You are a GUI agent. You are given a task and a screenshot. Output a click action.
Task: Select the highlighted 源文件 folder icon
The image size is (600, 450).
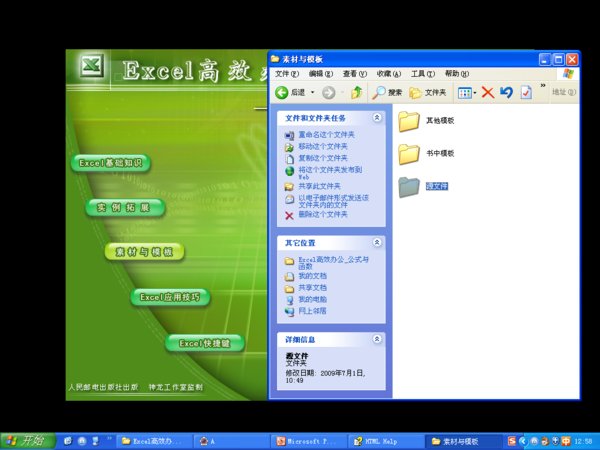pos(409,187)
